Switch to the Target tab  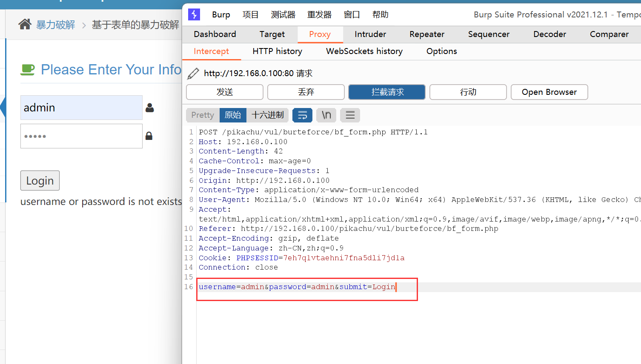pyautogui.click(x=272, y=34)
